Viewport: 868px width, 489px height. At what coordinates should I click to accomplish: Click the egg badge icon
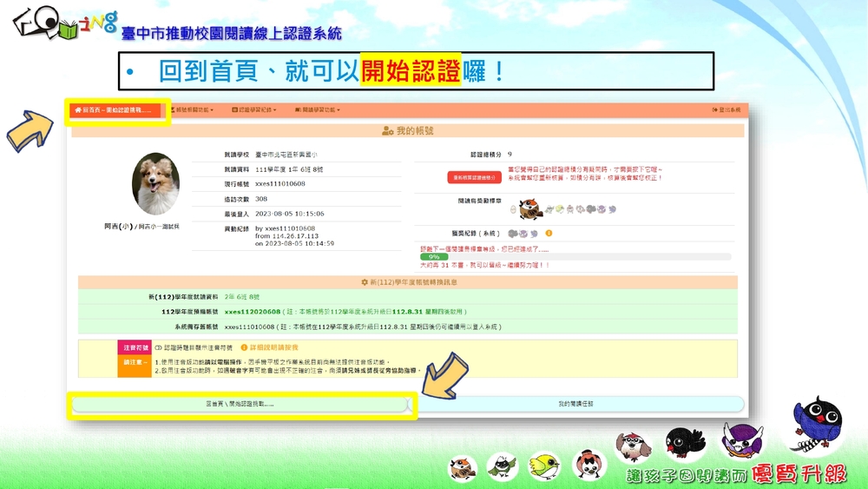[x=513, y=209]
